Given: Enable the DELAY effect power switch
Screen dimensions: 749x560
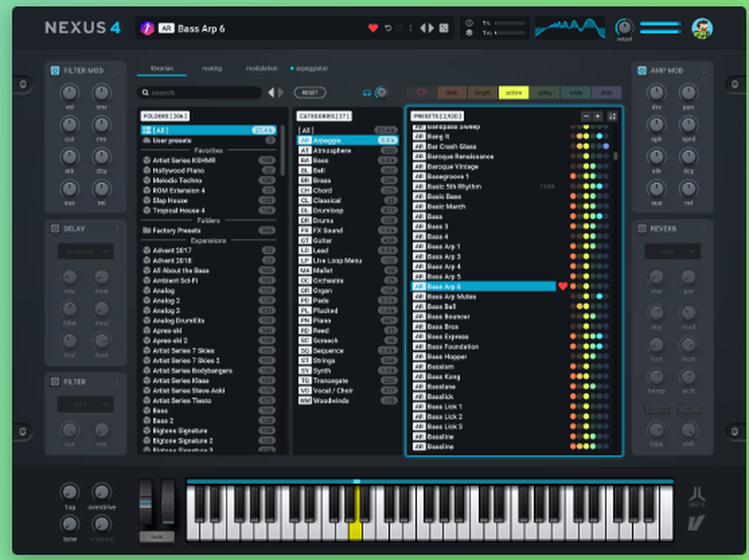Looking at the screenshot, I should [55, 228].
